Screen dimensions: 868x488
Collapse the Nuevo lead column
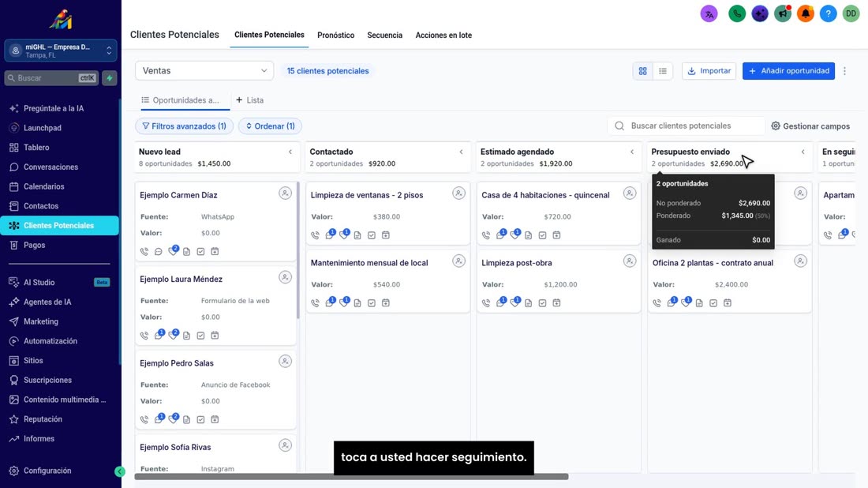coord(290,152)
